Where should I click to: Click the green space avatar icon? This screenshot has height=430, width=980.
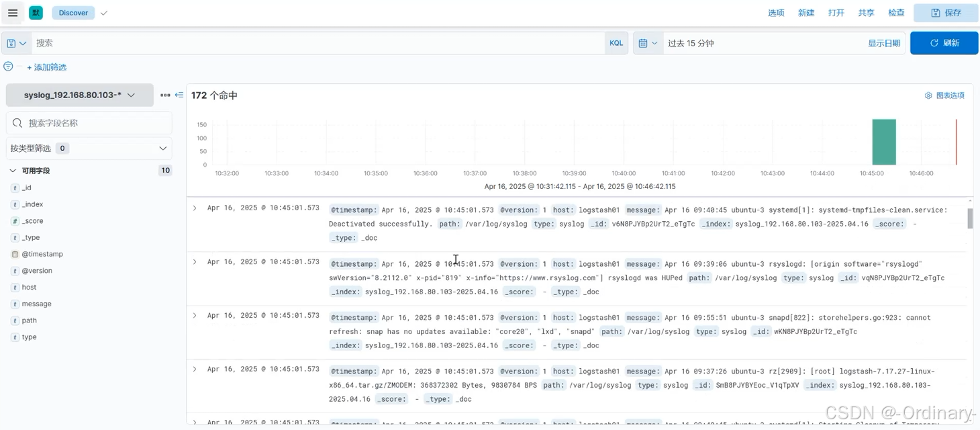pos(36,13)
